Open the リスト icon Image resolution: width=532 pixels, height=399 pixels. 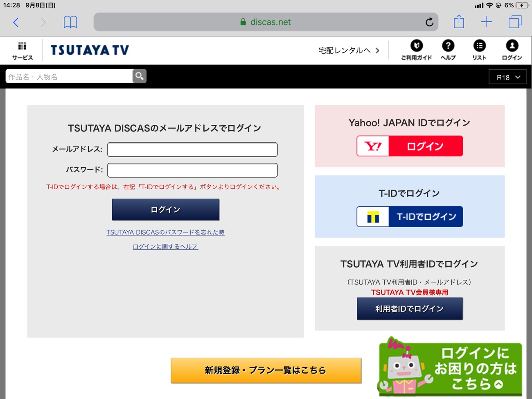[x=479, y=50]
